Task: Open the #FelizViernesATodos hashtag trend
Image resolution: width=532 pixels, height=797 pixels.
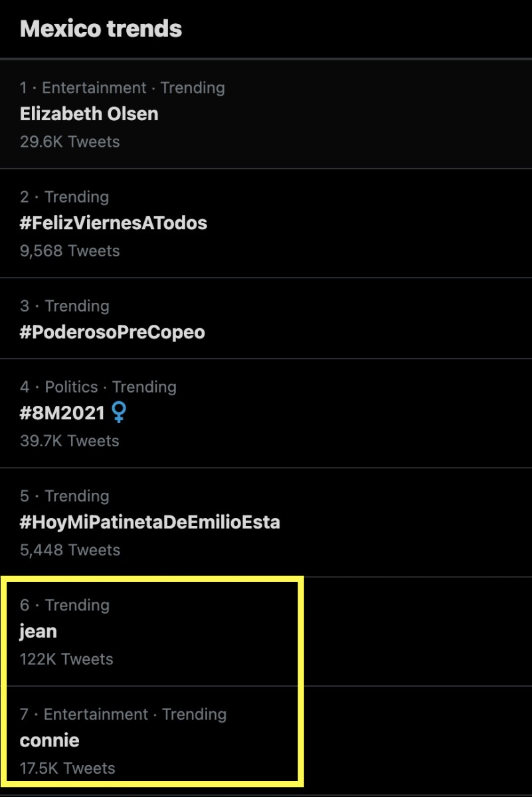Action: point(266,223)
